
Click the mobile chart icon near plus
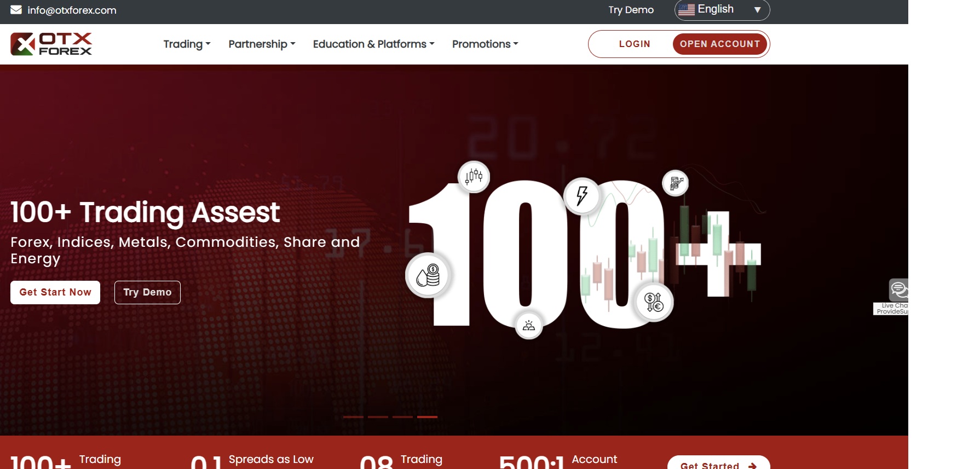[x=676, y=183]
